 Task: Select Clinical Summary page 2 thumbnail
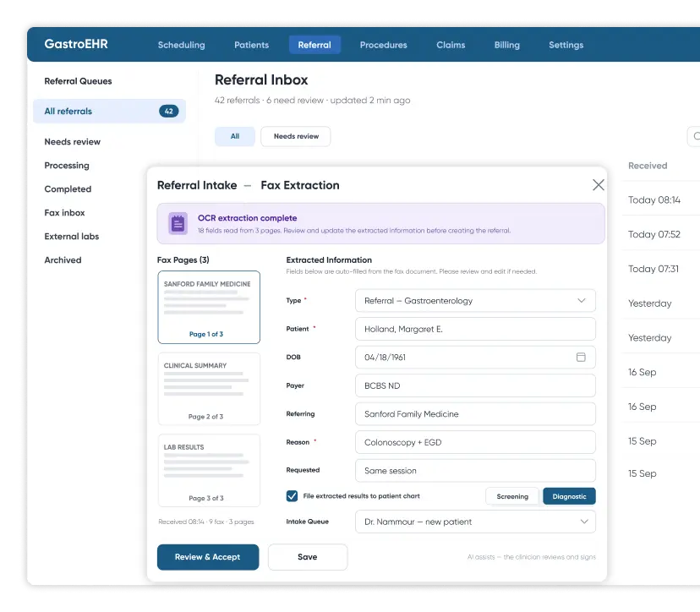[x=209, y=389]
